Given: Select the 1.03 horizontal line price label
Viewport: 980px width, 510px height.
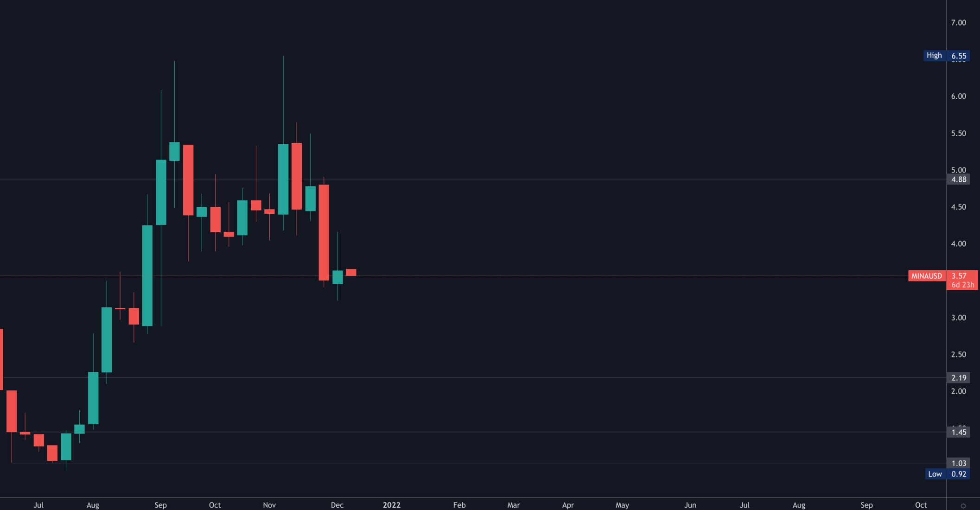Looking at the screenshot, I should pos(958,463).
